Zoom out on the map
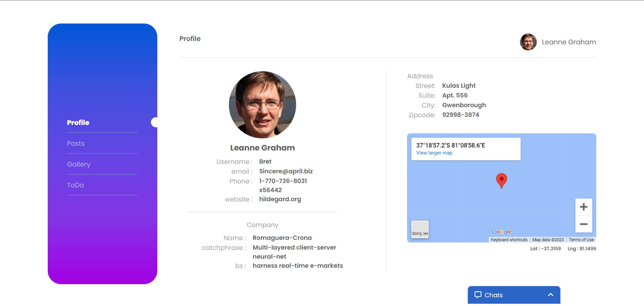Viewport: 644px width, 306px height. click(584, 223)
